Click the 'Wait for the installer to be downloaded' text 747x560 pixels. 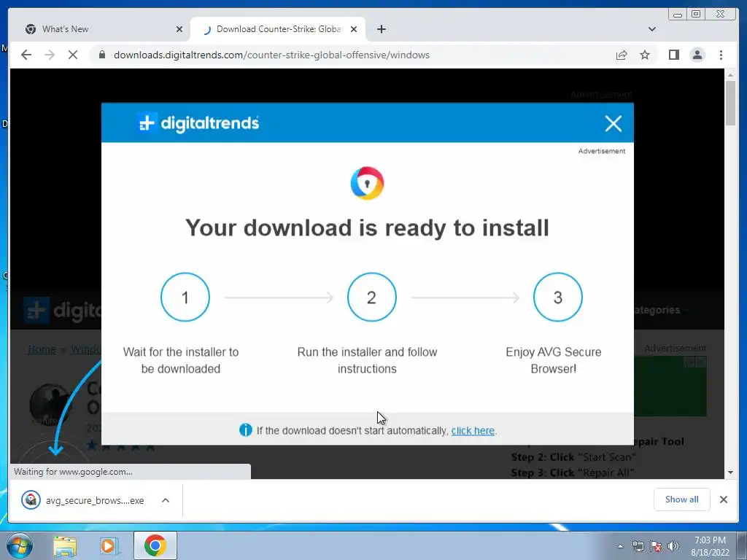pos(181,360)
